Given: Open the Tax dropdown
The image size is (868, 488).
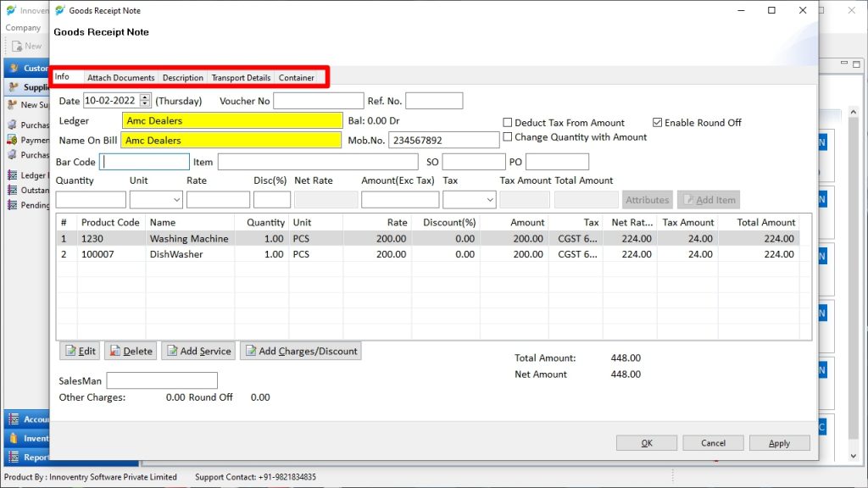Looking at the screenshot, I should pyautogui.click(x=489, y=200).
